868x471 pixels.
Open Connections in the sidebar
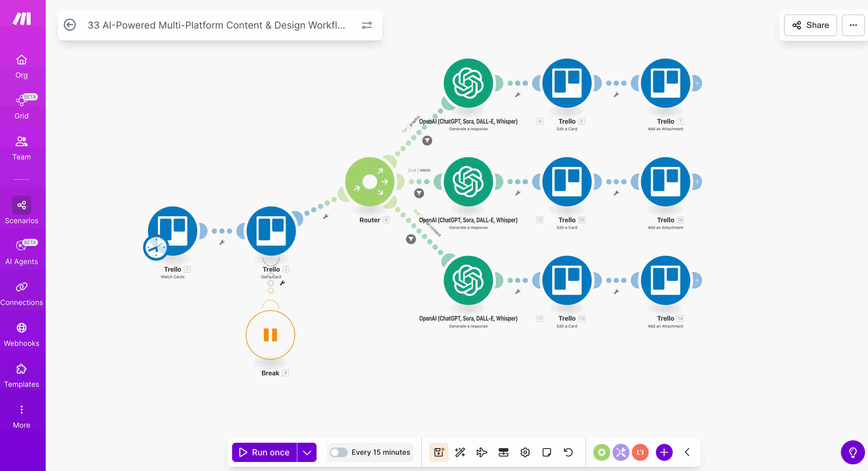tap(22, 294)
